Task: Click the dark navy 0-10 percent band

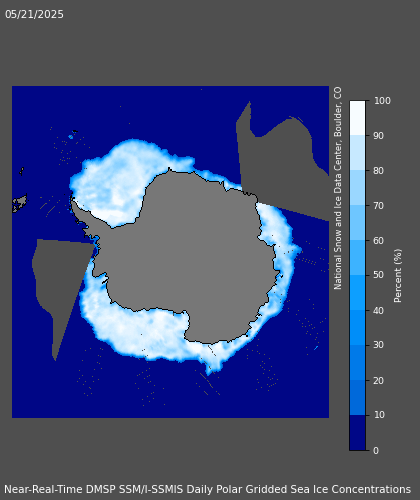Action: [357, 433]
